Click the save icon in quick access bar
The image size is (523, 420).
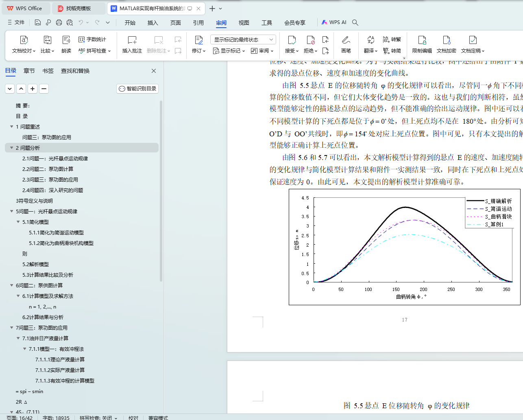pos(38,22)
